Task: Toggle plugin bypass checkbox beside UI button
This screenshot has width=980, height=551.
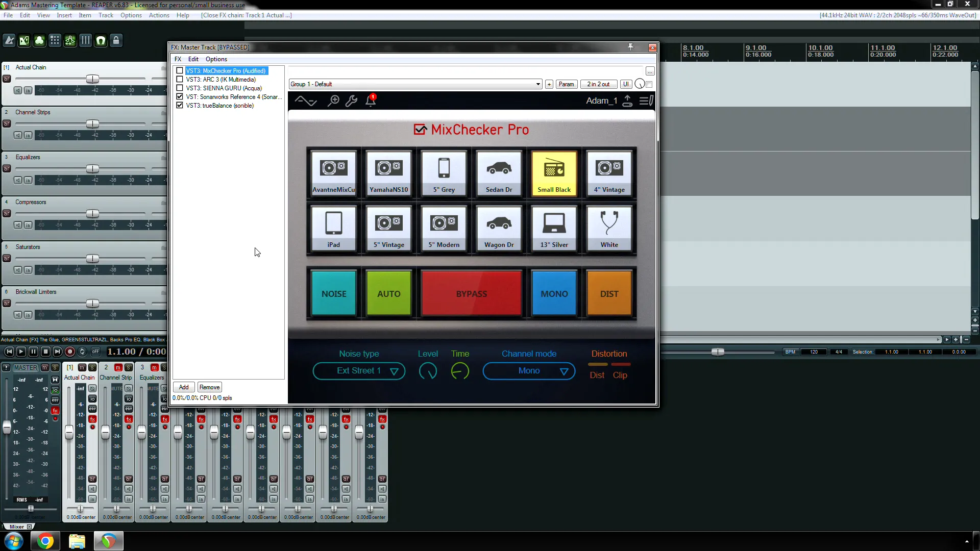Action: coord(649,84)
